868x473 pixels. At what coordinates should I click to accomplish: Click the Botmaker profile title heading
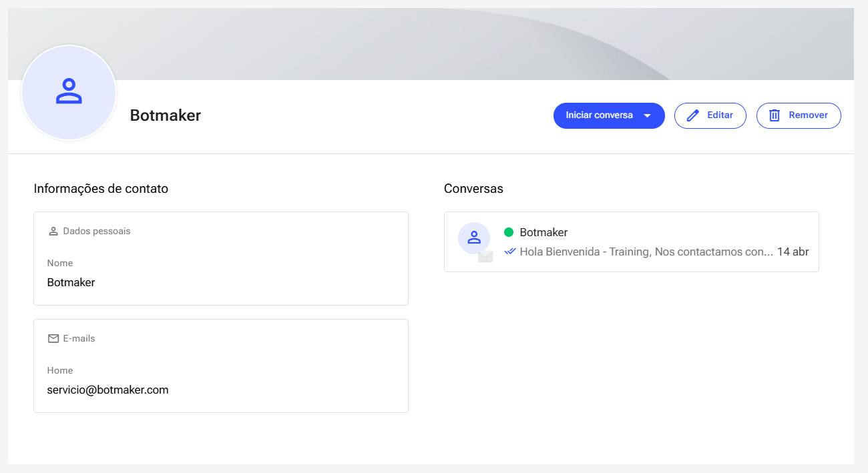point(166,115)
